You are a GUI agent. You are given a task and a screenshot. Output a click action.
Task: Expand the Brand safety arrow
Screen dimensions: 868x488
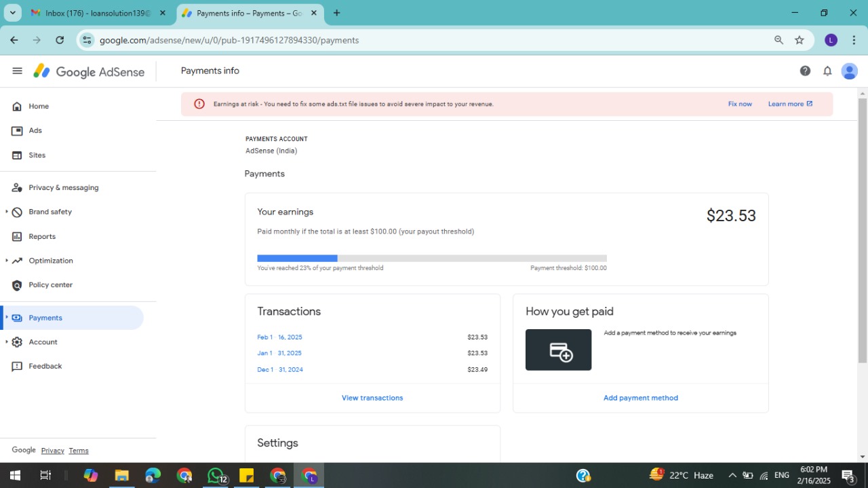coord(7,212)
